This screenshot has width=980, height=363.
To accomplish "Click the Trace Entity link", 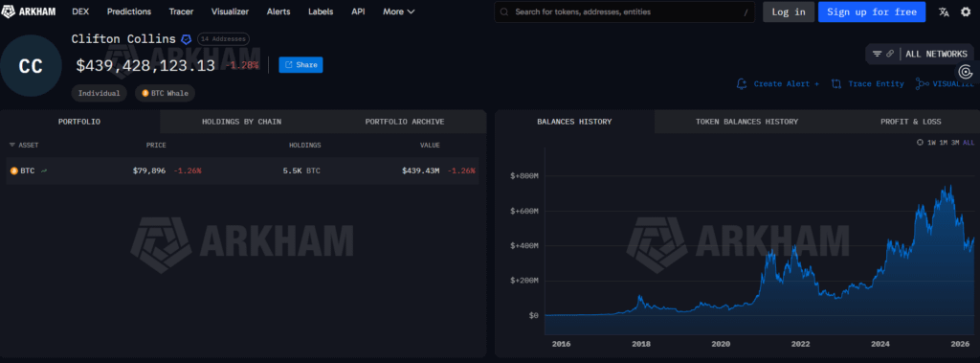I will click(876, 83).
